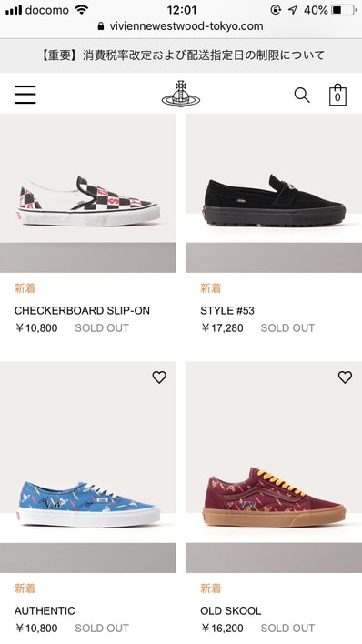Viewport: 362px width, 644px height.
Task: Open the shopping bag cart icon
Action: 337,95
